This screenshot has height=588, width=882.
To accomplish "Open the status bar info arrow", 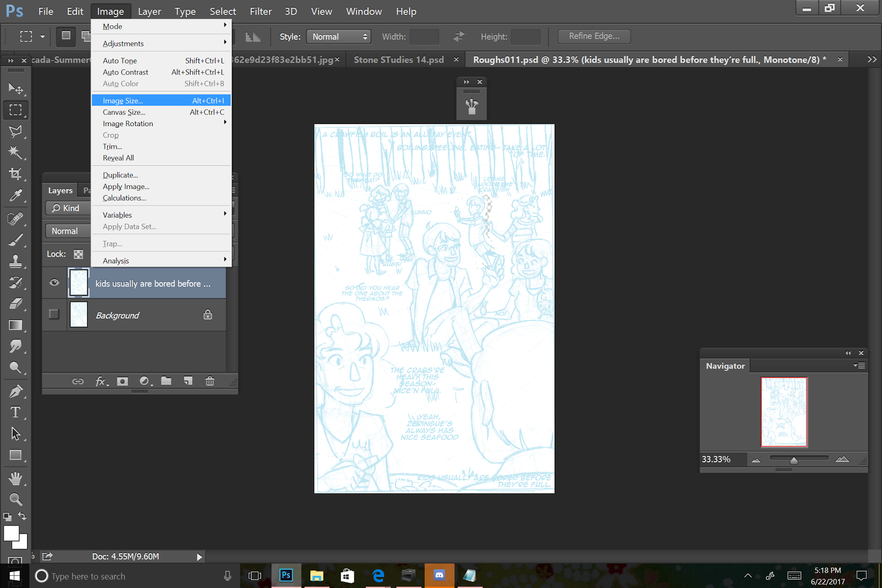I will coord(200,557).
